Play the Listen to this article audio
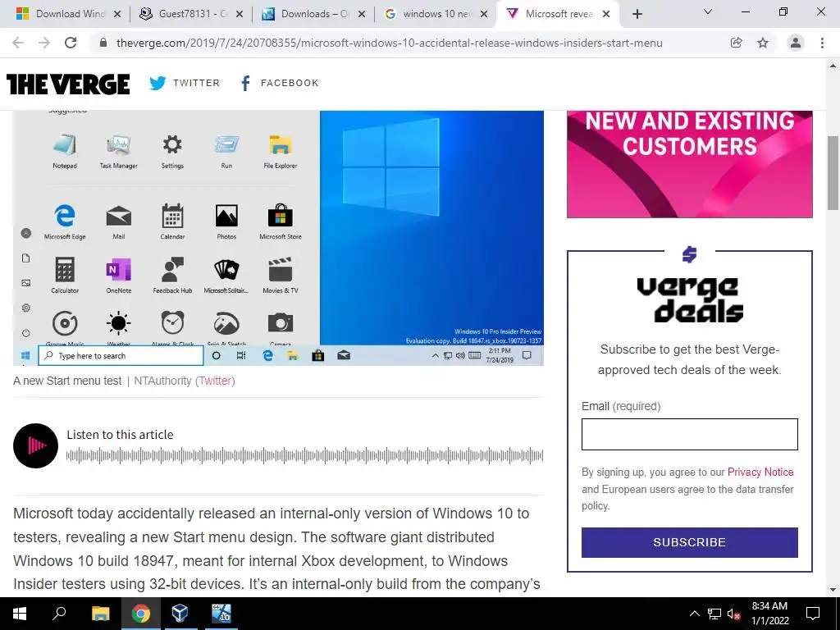The image size is (840, 630). [36, 445]
